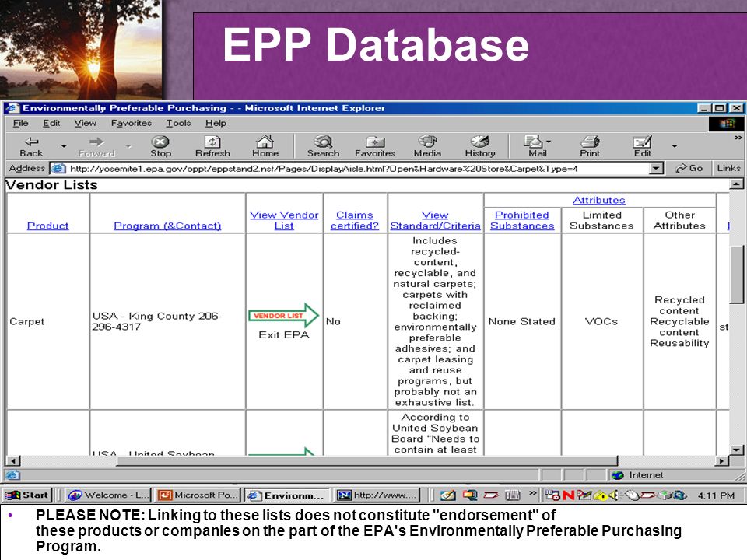Click the Edit toolbar button

tap(642, 147)
